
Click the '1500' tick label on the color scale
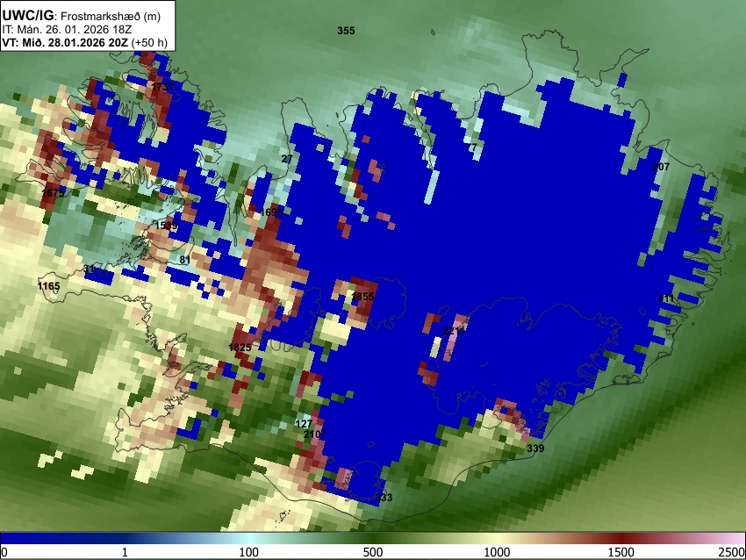[x=620, y=552]
